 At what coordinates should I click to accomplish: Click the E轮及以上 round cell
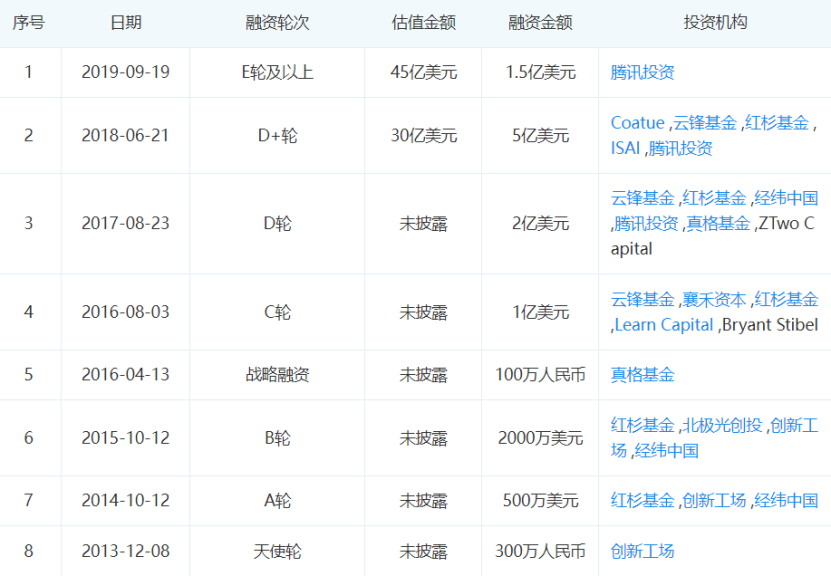pos(277,72)
